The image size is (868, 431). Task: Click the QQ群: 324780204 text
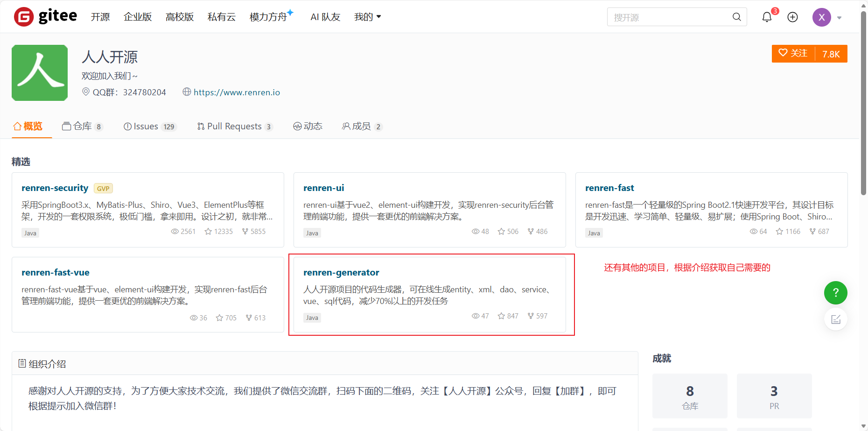pyautogui.click(x=129, y=92)
